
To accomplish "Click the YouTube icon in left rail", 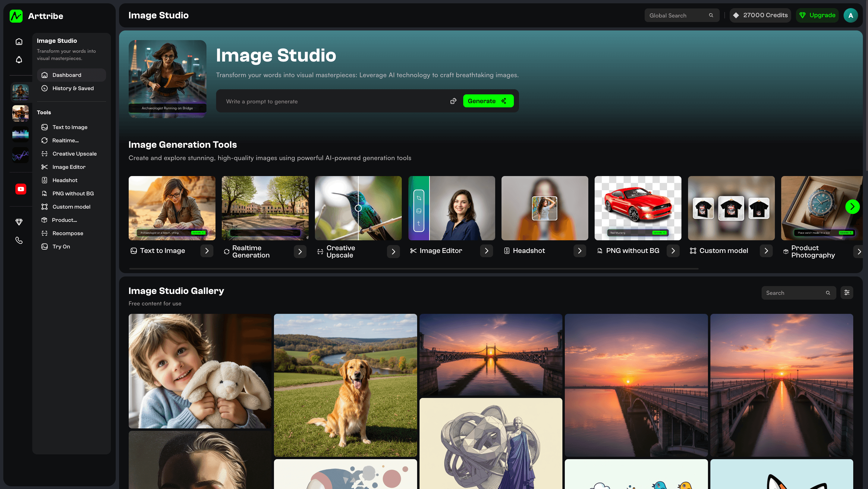I will (21, 189).
